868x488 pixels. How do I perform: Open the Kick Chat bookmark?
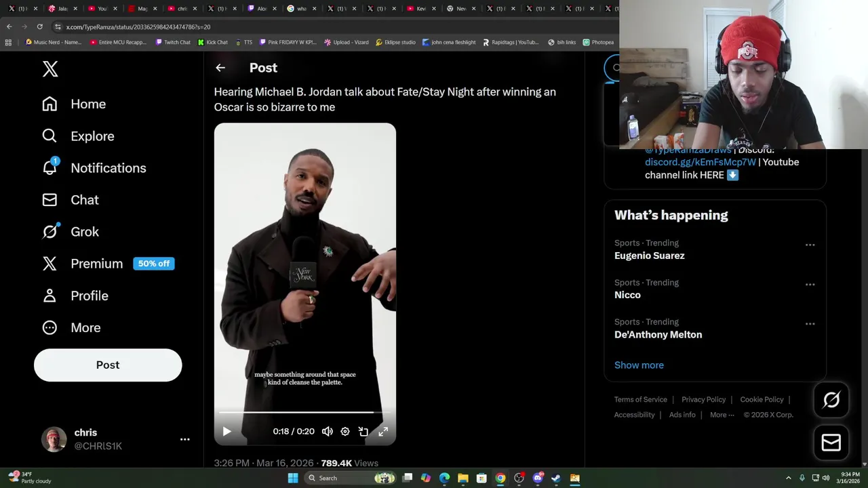tap(213, 42)
